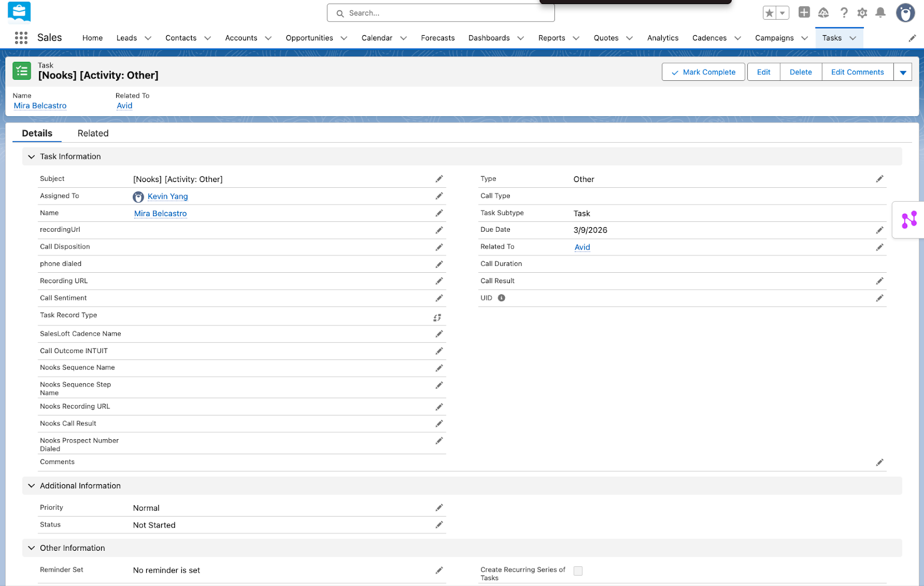Click the Favorites star icon
Screen dimensions: 924x586
[x=769, y=13]
